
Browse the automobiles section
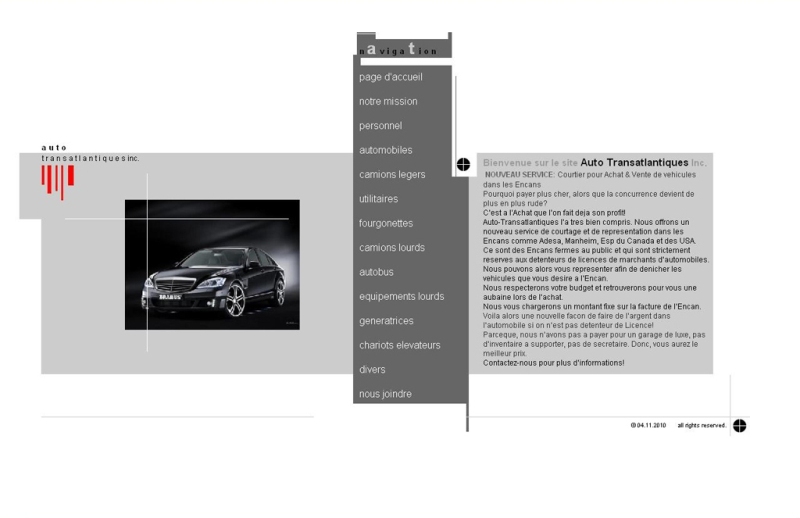pos(385,150)
